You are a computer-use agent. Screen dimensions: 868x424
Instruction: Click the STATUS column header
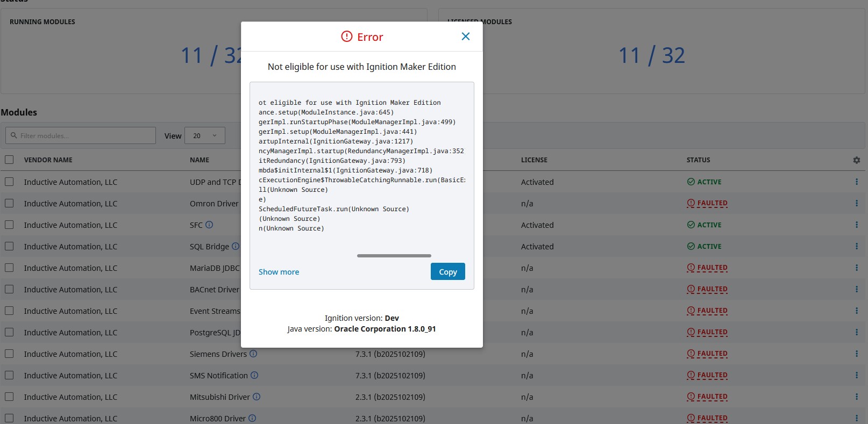pyautogui.click(x=698, y=160)
